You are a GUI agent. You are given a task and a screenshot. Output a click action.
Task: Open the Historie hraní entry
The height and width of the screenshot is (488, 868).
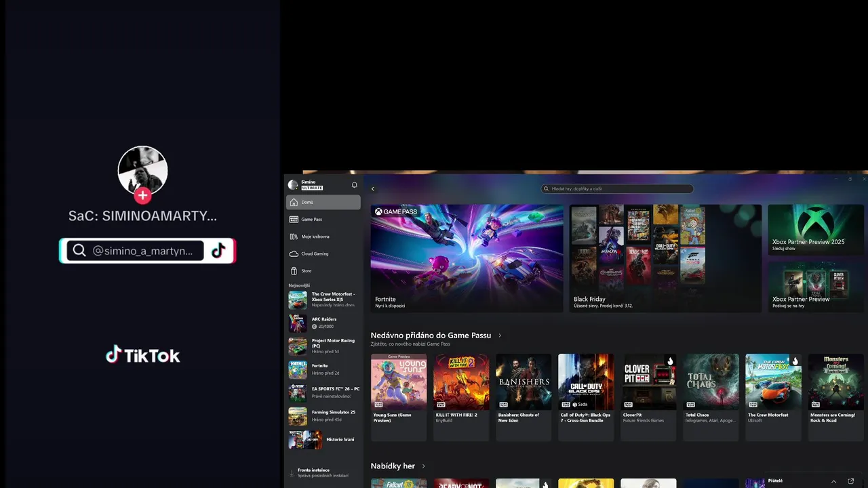pos(323,439)
